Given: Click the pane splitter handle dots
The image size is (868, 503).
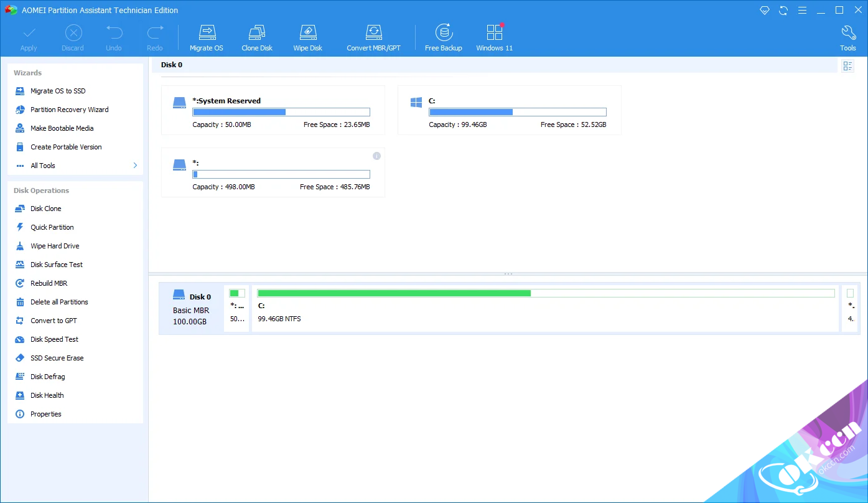Looking at the screenshot, I should pyautogui.click(x=508, y=274).
